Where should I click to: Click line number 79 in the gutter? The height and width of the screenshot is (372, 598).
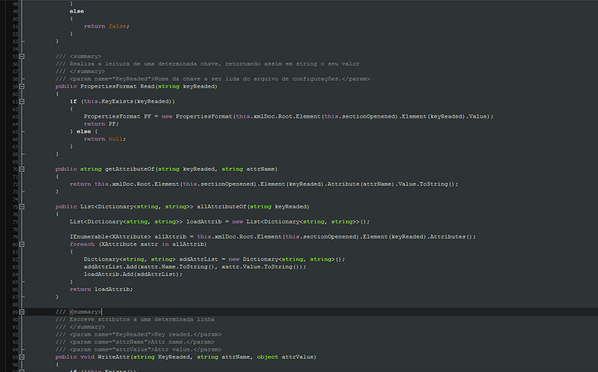pos(15,237)
